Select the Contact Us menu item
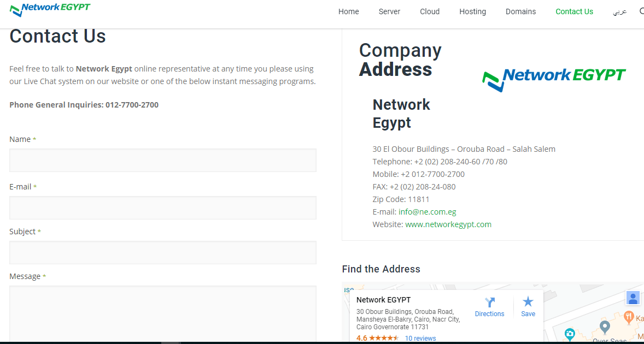Screen dimensions: 644x344 coord(574,11)
